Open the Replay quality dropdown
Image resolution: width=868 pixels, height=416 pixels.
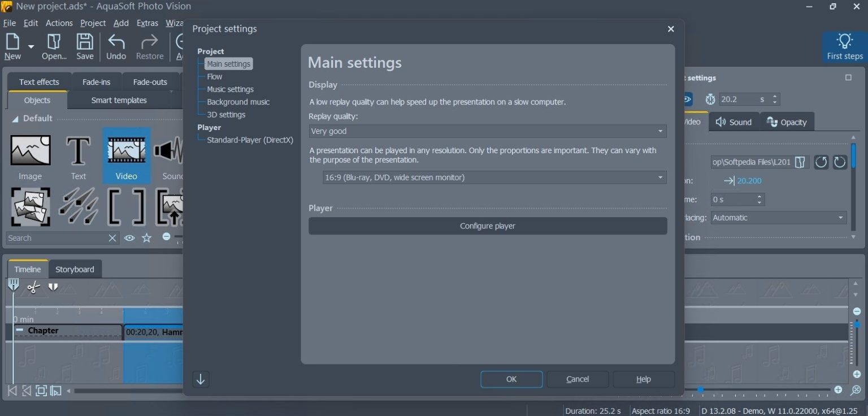click(487, 131)
